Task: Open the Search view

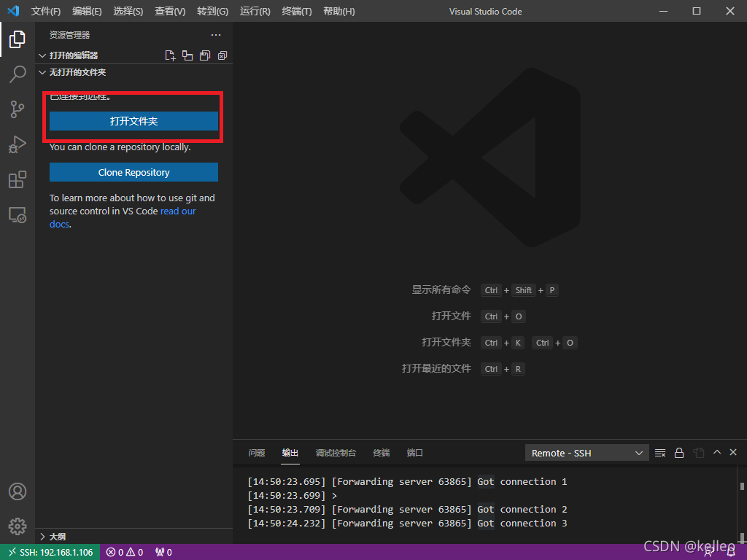Action: point(18,74)
